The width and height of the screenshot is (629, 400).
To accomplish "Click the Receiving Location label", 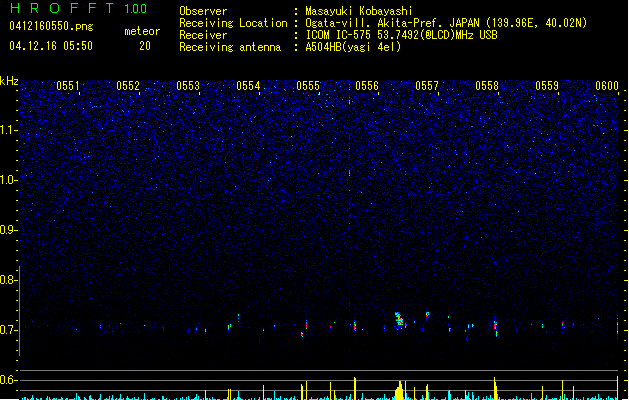I will (233, 23).
